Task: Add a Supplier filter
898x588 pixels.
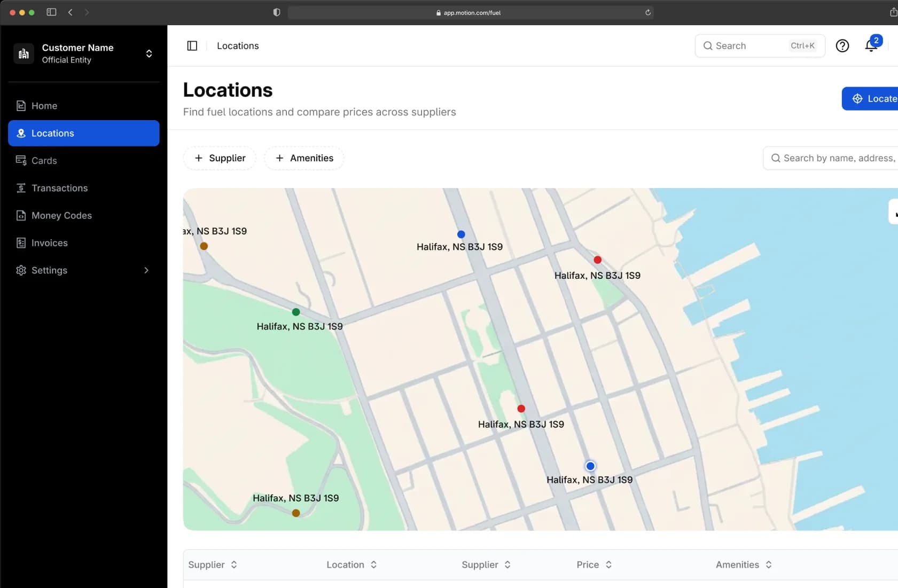Action: 220,158
